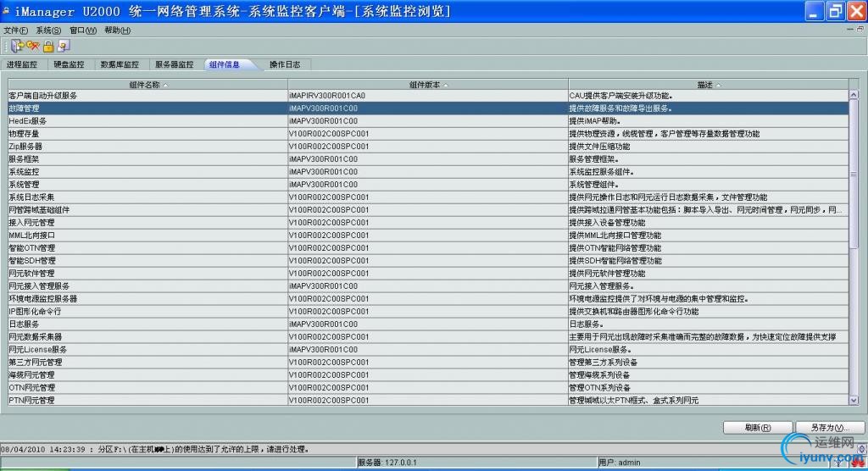Sort by the 组件名称 column header
The image size is (868, 471).
(147, 85)
